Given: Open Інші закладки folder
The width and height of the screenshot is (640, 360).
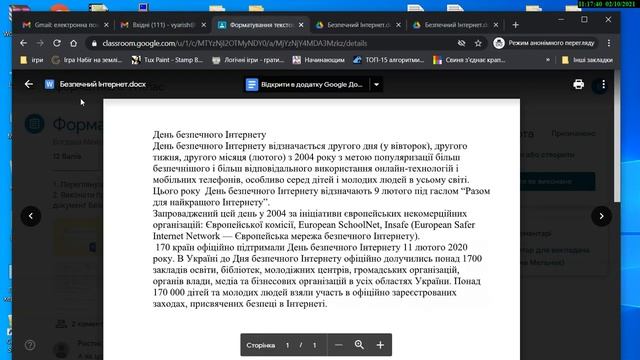Looking at the screenshot, I should click(587, 60).
